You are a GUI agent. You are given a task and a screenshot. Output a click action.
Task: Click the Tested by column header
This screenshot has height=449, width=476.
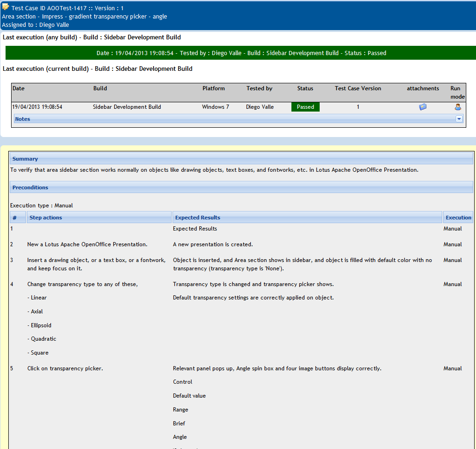click(x=259, y=88)
